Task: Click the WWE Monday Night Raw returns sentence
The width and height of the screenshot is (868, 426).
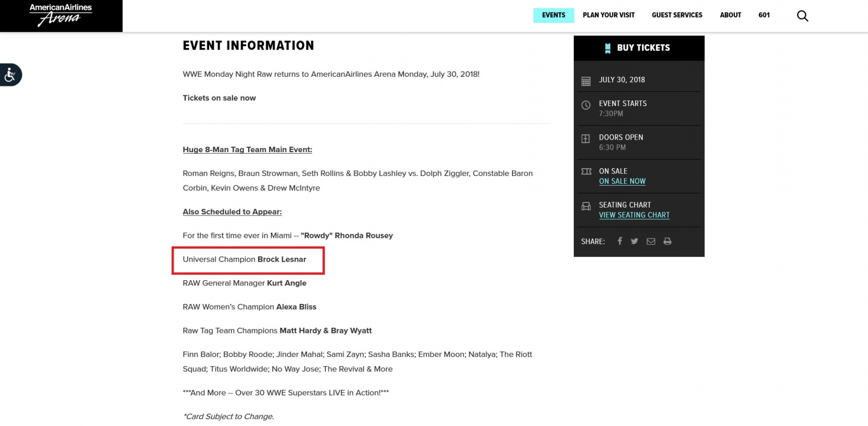Action: pos(331,74)
